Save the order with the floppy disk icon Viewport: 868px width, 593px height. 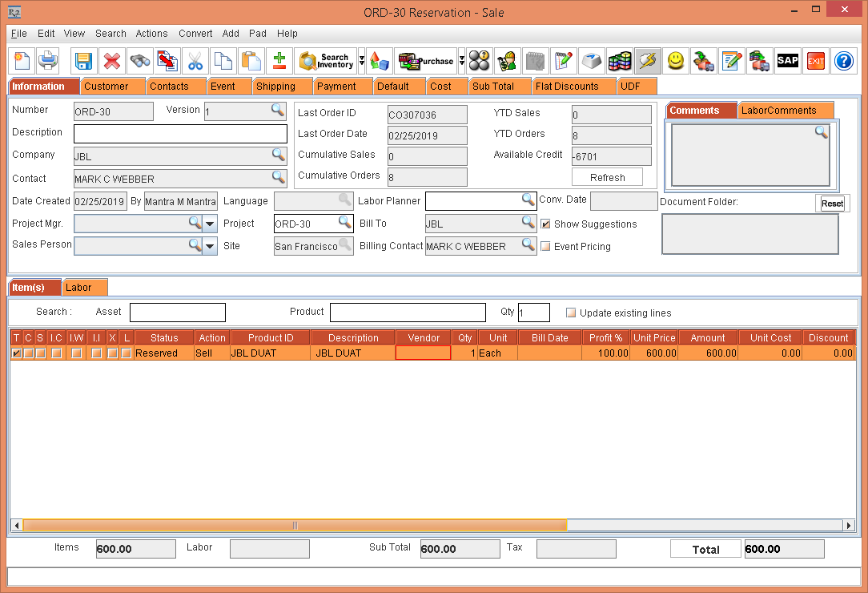click(83, 60)
